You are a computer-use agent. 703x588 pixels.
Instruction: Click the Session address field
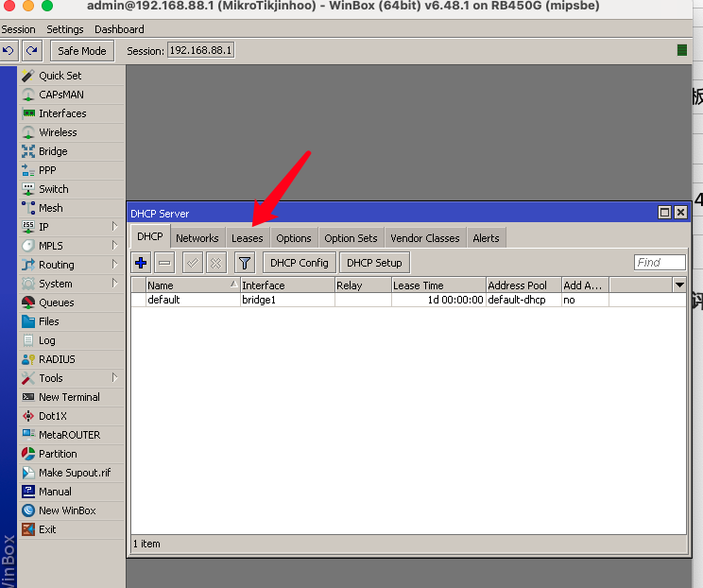click(x=201, y=50)
